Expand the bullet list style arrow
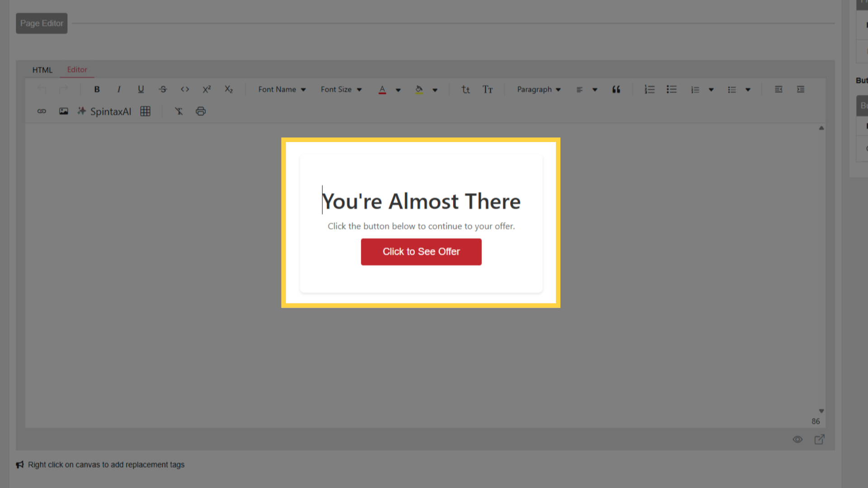868x488 pixels. (748, 90)
